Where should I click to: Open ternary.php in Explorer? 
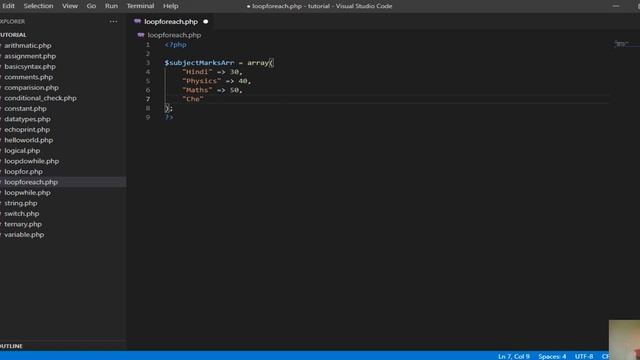pyautogui.click(x=23, y=224)
